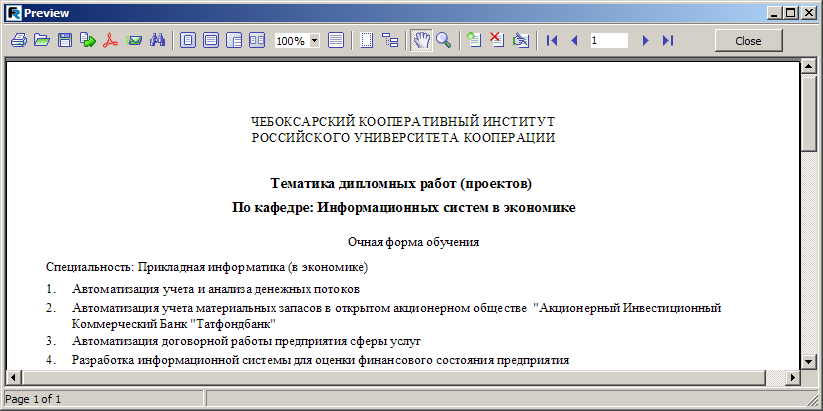The image size is (823, 411).
Task: Send the report by e-mail with the envelope icon
Action: tap(134, 40)
